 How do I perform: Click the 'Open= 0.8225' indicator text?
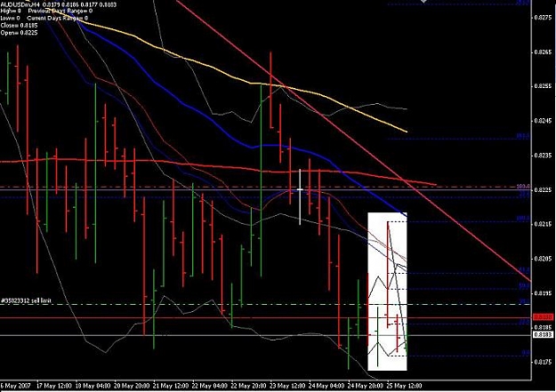pos(20,33)
